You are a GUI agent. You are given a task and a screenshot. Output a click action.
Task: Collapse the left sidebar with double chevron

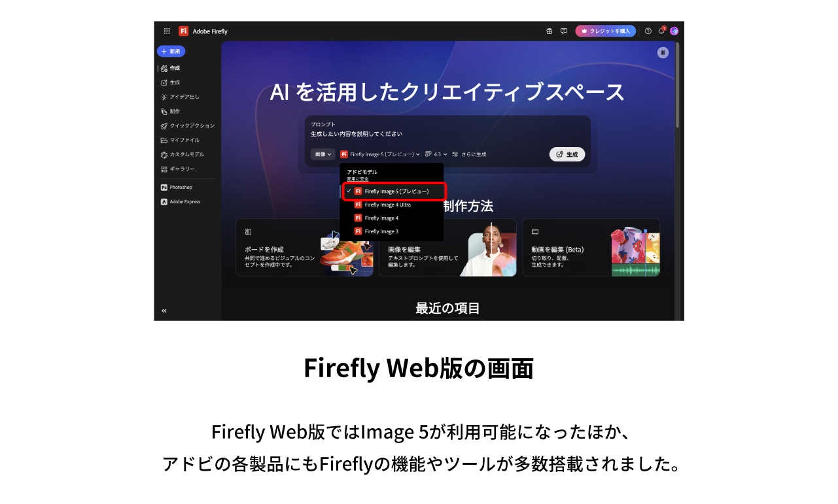164,311
